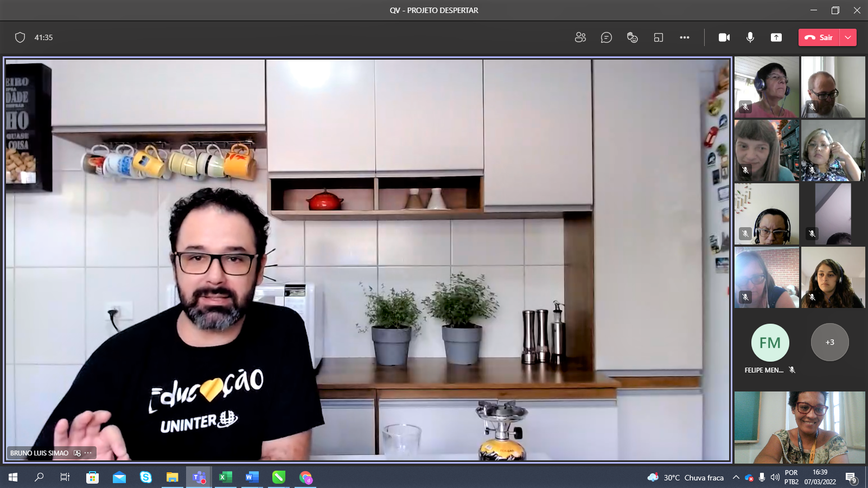Open the reactions icon
Viewport: 868px width, 488px height.
(x=632, y=37)
